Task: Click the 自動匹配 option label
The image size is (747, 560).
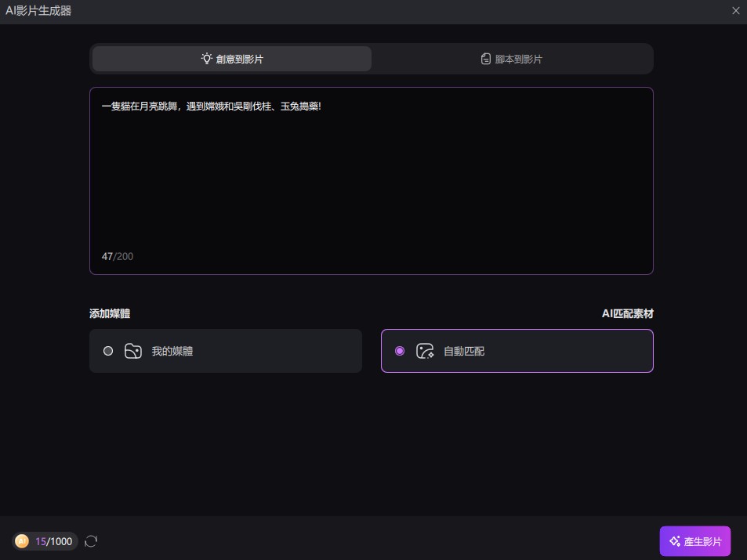Action: click(463, 351)
